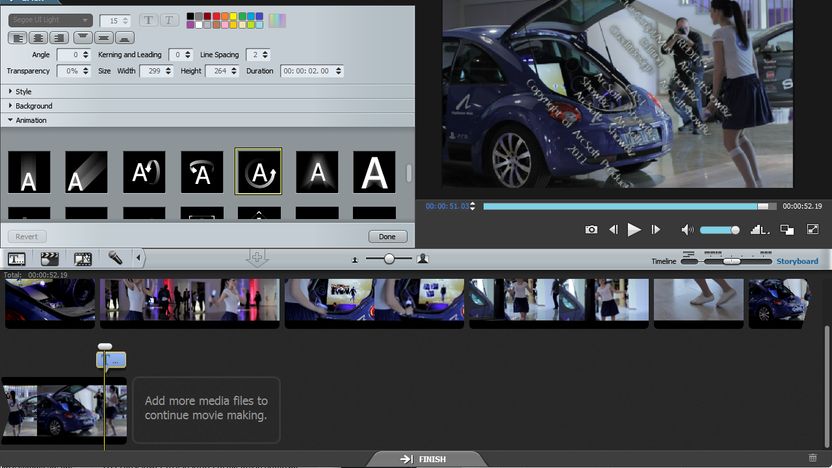Open the voice-over microphone tool

pos(115,258)
